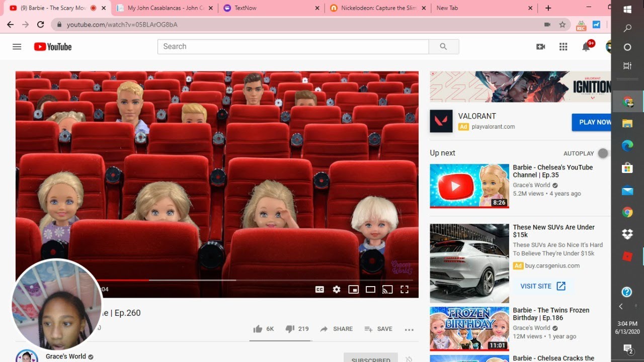The width and height of the screenshot is (644, 362).
Task: Click the Ad badge under SUVs ad
Action: [x=518, y=266]
